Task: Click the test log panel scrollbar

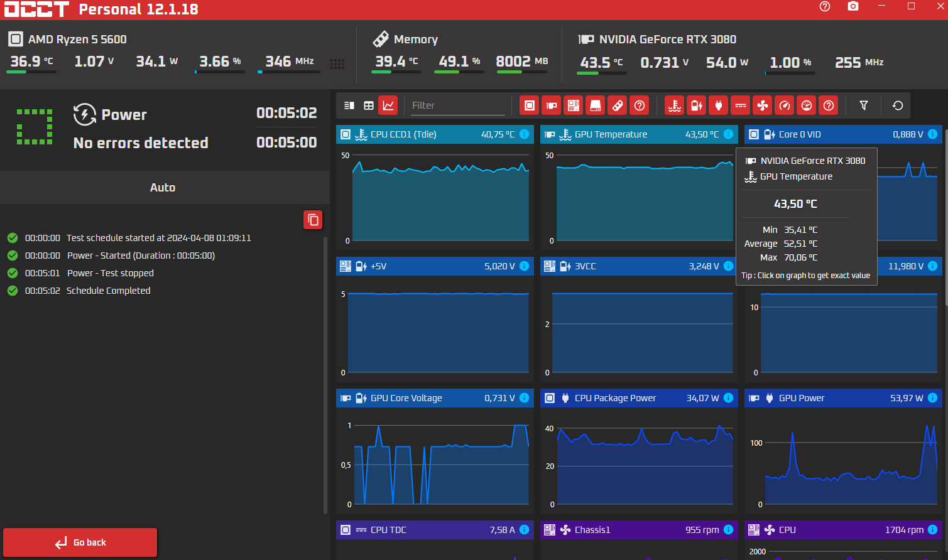Action: [x=325, y=375]
